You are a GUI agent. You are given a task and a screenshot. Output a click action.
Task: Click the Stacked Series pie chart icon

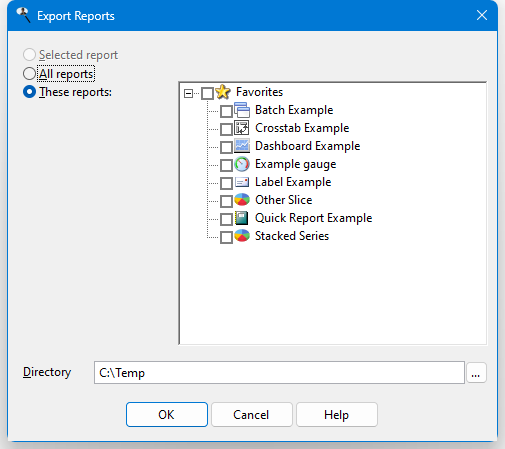click(x=242, y=236)
